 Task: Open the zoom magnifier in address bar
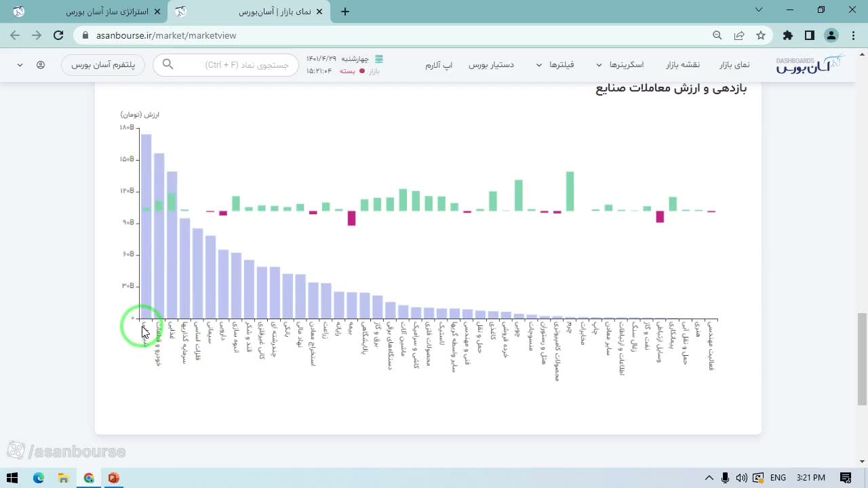(717, 35)
